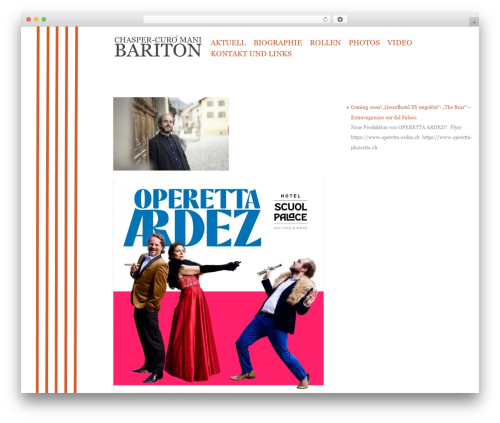Visit the PHOTOS page
The height and width of the screenshot is (423, 500).
pos(364,43)
